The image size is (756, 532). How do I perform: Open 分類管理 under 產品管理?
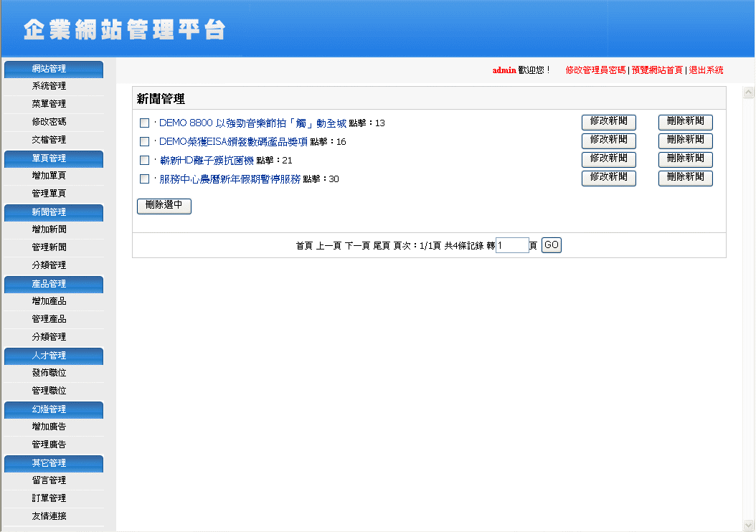click(49, 337)
